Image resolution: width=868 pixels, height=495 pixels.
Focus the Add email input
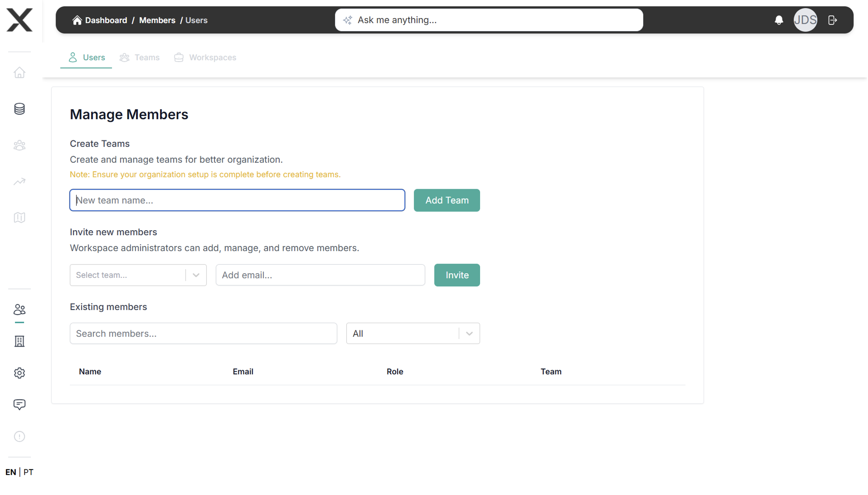(320, 275)
